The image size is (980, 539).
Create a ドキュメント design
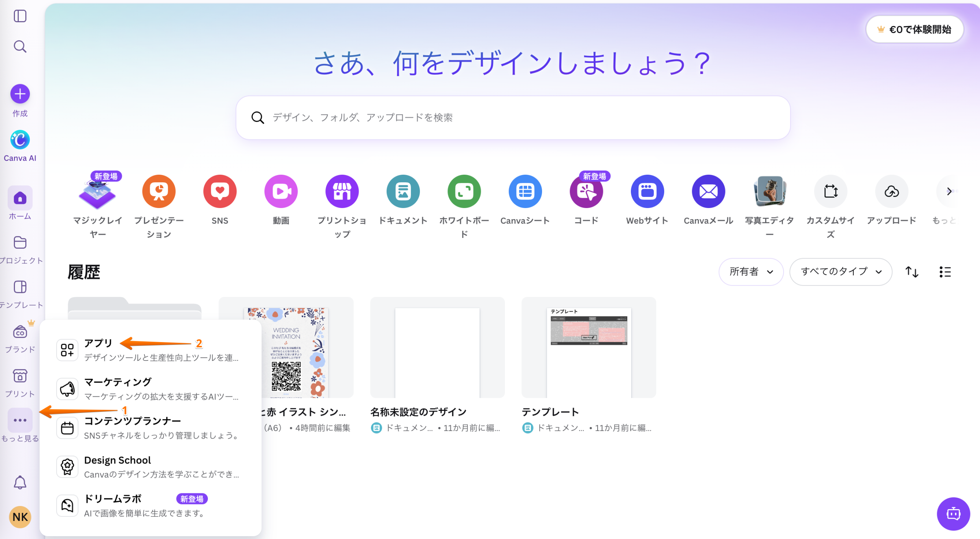coord(403,200)
